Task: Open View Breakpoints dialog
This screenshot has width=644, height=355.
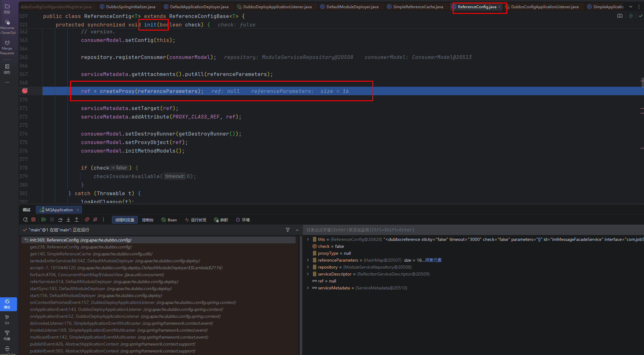Action: [87, 220]
